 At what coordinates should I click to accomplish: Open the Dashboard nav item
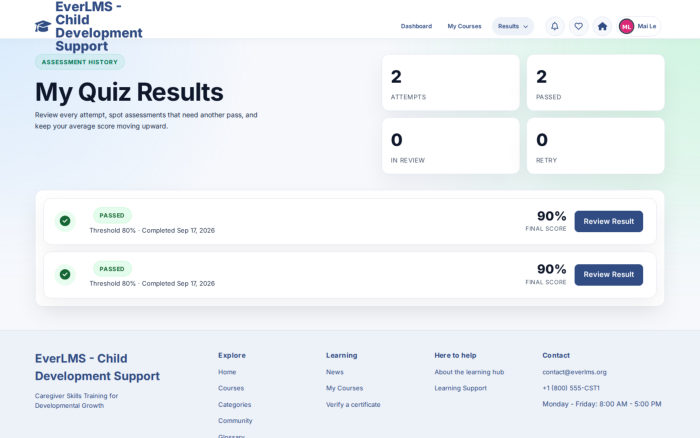point(416,26)
